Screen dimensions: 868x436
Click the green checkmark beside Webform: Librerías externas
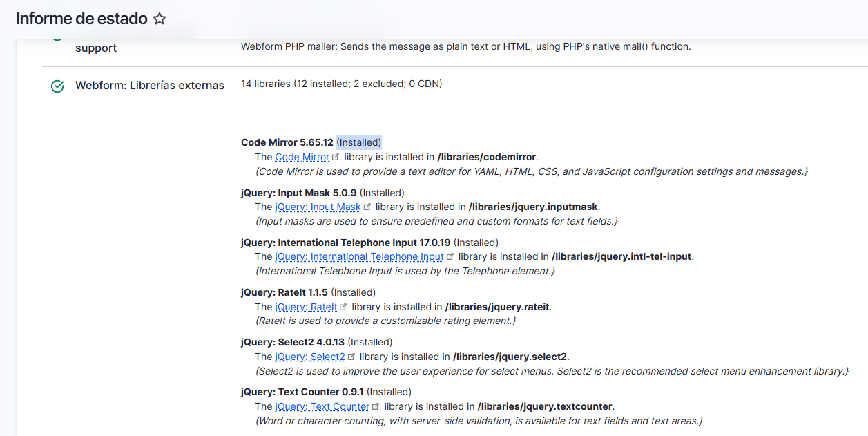pyautogui.click(x=57, y=86)
